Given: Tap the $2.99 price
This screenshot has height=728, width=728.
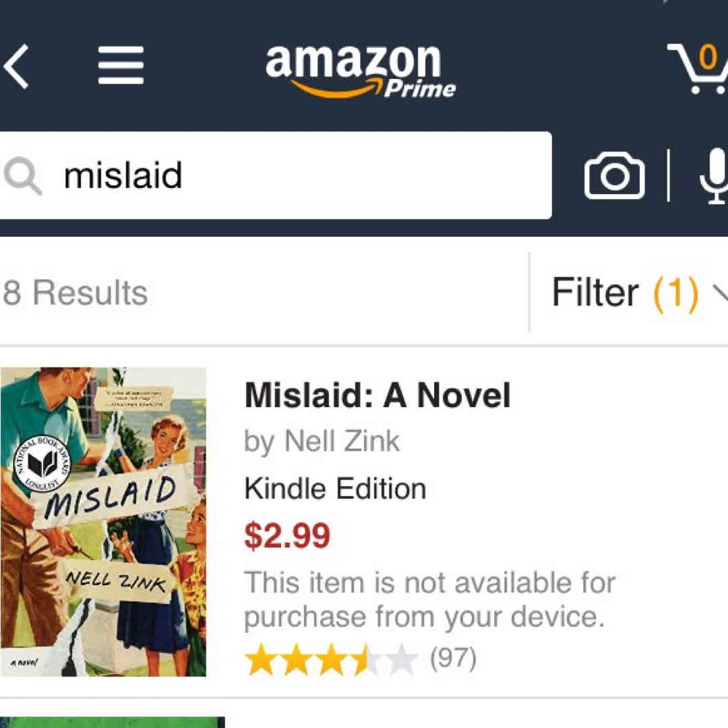Looking at the screenshot, I should tap(287, 536).
